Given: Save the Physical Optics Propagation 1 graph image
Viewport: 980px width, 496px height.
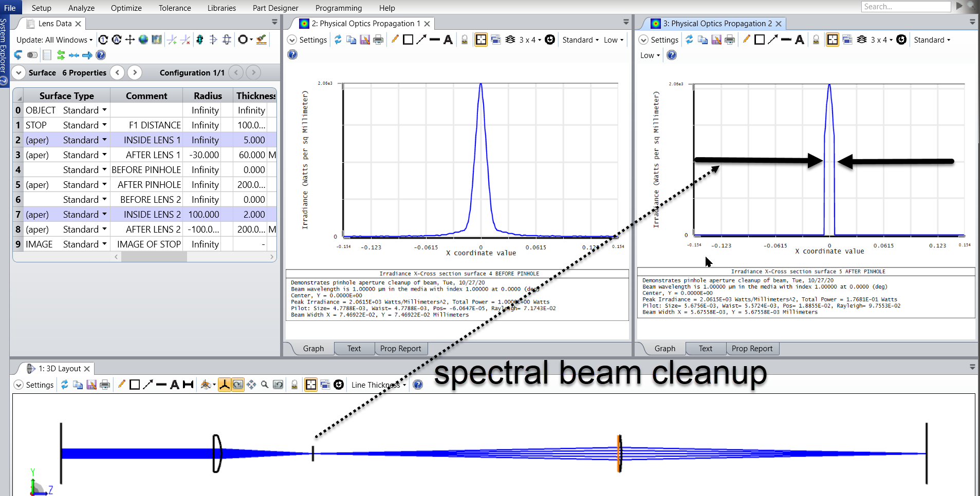Looking at the screenshot, I should click(365, 40).
